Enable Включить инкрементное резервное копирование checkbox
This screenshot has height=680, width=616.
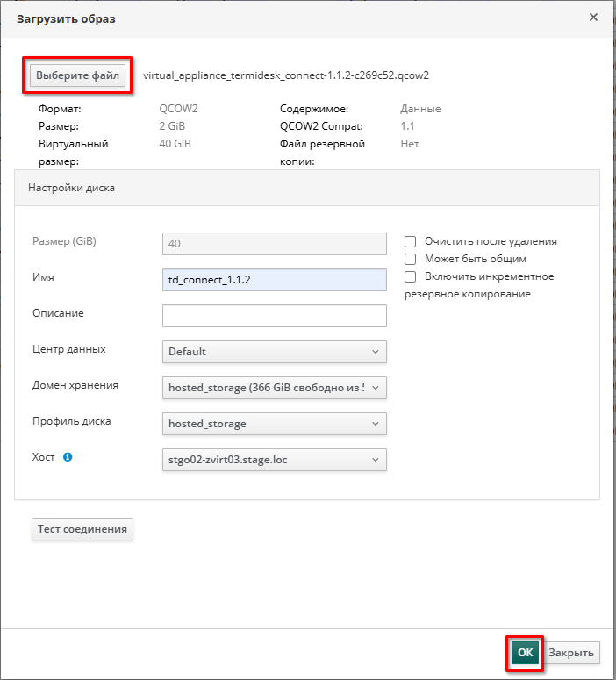(x=410, y=276)
